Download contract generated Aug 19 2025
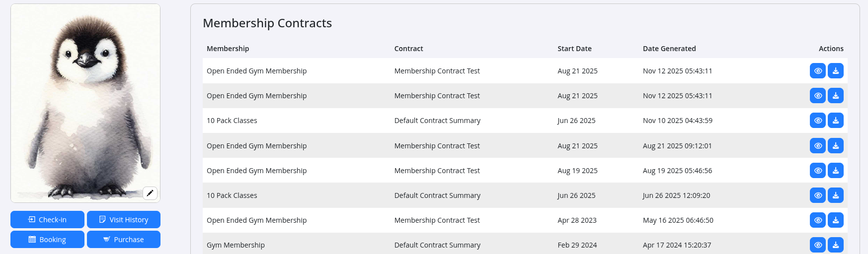 [836, 171]
